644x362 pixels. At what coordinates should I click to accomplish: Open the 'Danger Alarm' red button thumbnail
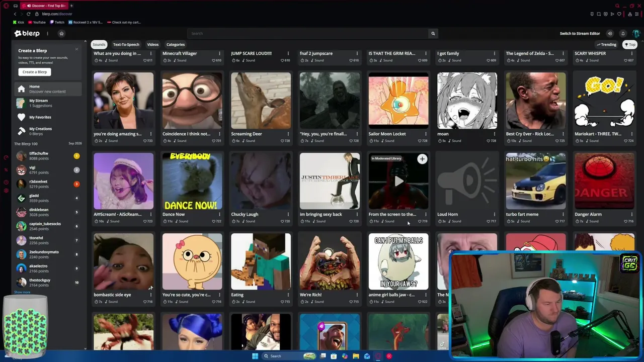coord(604,181)
